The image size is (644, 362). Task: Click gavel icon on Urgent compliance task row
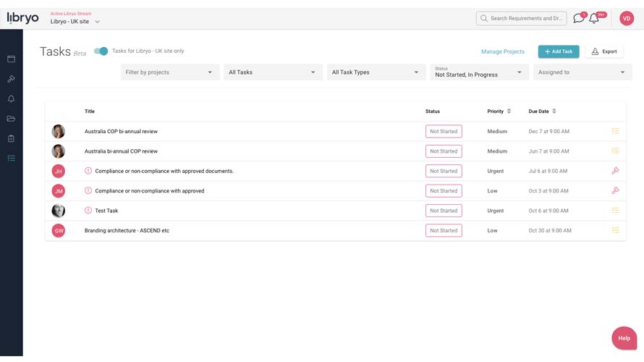pyautogui.click(x=615, y=171)
